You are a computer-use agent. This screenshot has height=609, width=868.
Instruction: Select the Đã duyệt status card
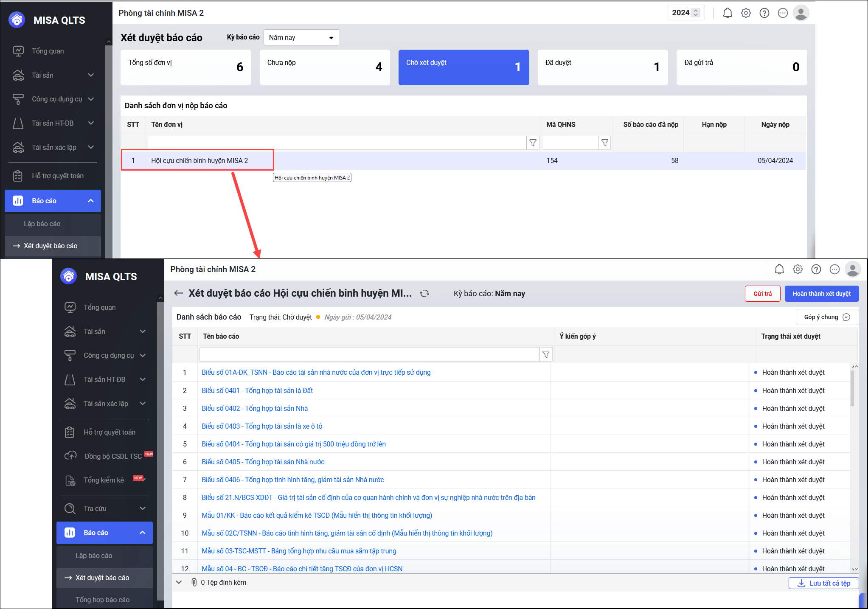click(602, 67)
